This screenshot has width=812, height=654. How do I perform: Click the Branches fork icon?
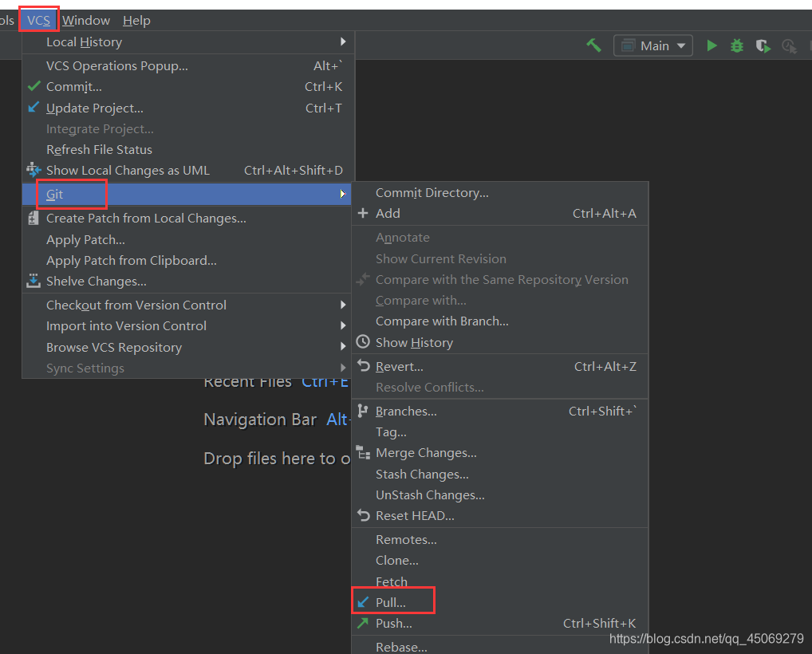tap(362, 411)
